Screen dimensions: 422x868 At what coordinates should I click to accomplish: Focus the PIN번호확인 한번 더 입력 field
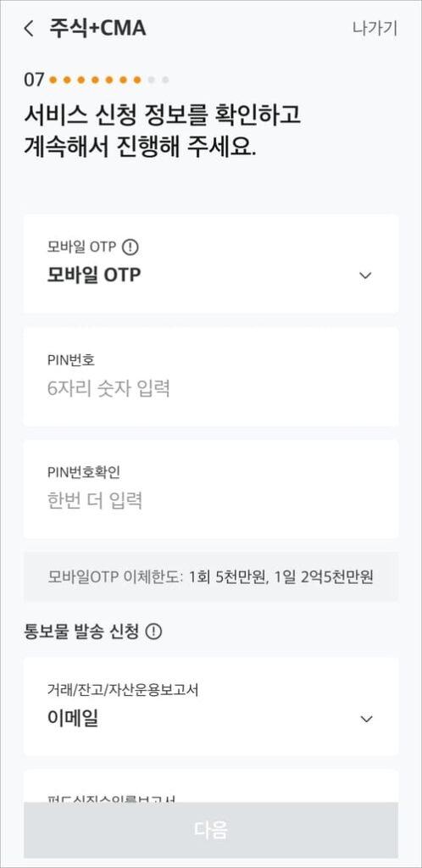[211, 489]
